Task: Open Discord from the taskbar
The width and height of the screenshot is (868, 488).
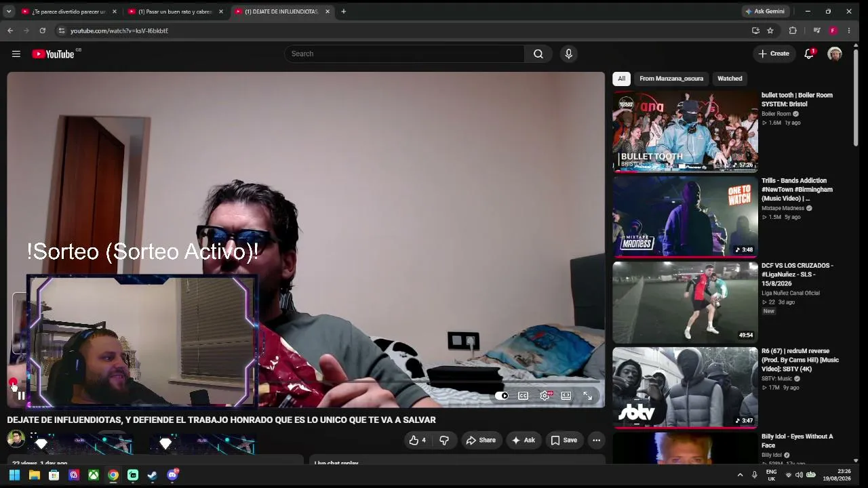Action: pos(172,475)
